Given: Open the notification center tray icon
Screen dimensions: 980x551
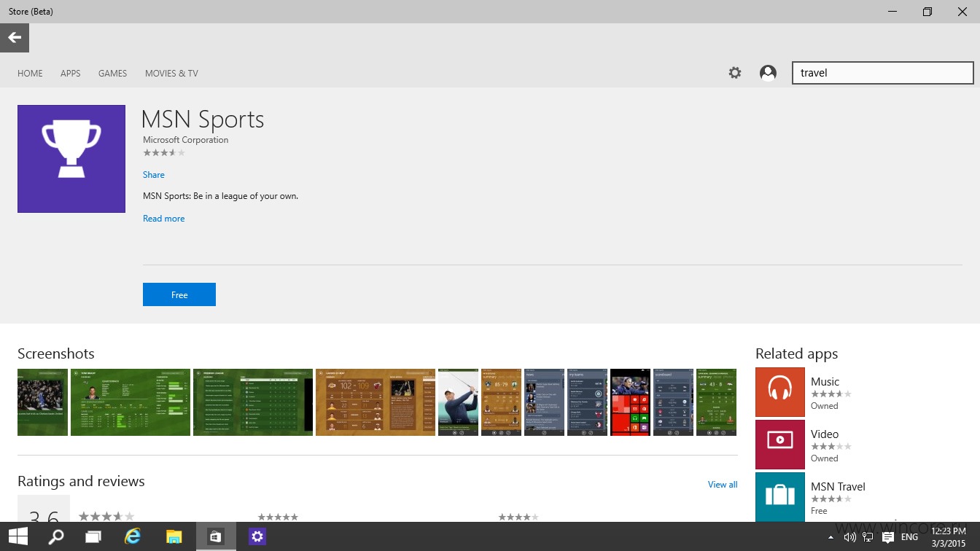Looking at the screenshot, I should (888, 538).
